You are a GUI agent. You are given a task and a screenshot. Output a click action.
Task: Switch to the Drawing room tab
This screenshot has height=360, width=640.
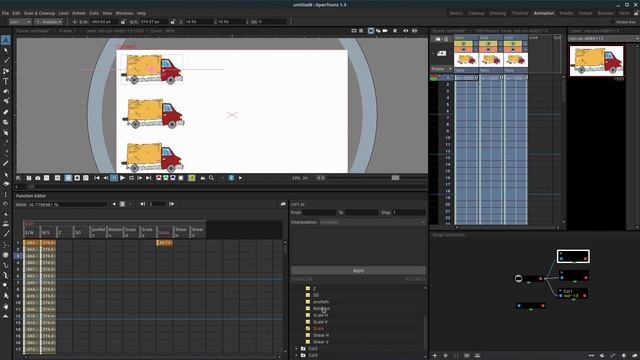[498, 13]
